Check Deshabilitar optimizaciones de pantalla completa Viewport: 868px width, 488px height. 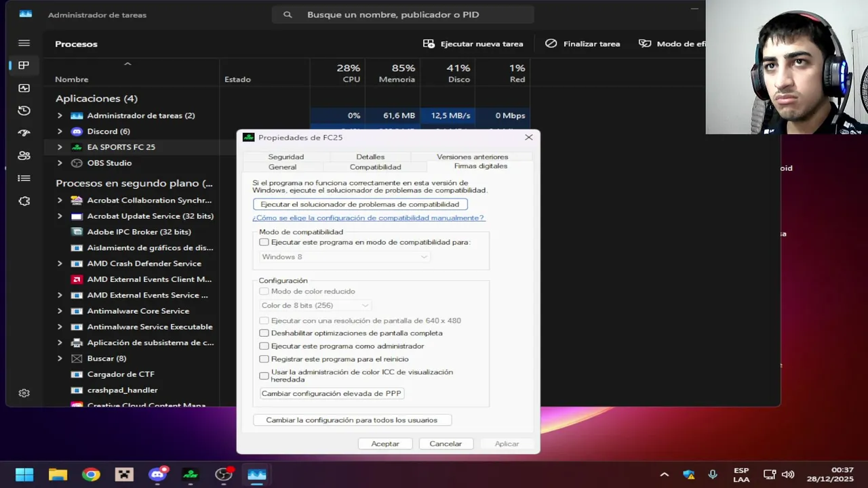(264, 333)
